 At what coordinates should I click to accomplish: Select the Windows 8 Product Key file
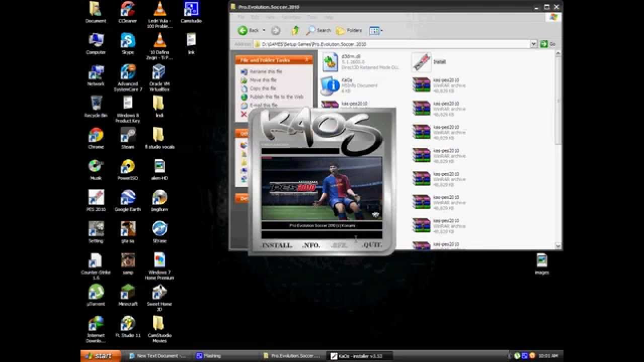(127, 110)
